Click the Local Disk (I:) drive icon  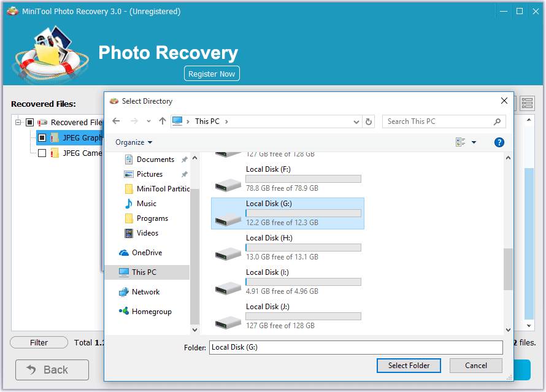(228, 288)
